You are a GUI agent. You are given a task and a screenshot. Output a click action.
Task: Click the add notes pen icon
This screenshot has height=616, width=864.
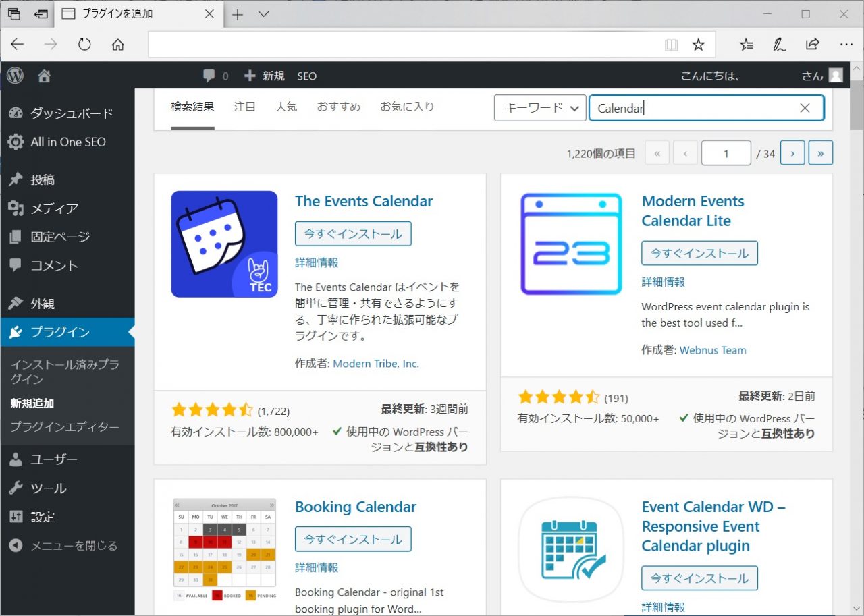[x=779, y=45]
